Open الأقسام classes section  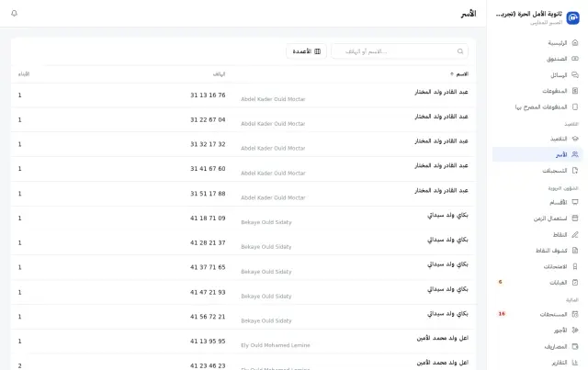[x=537, y=202]
